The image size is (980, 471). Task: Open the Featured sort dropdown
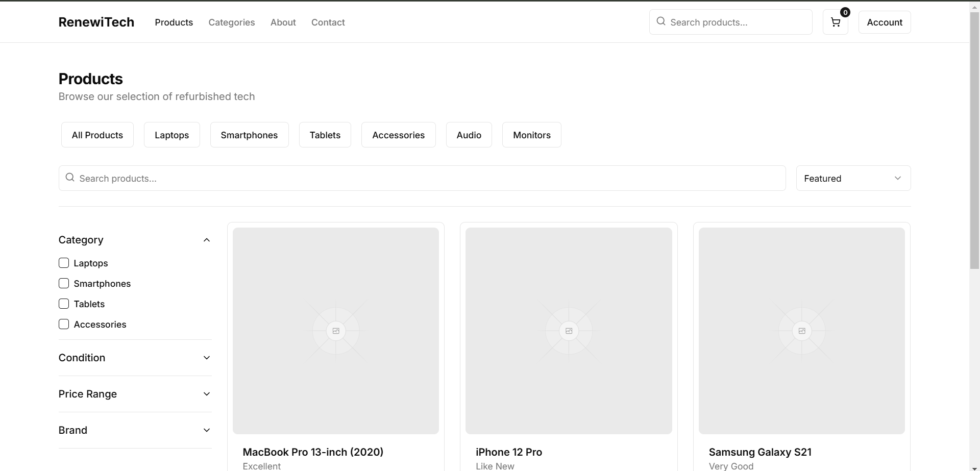[x=853, y=178]
